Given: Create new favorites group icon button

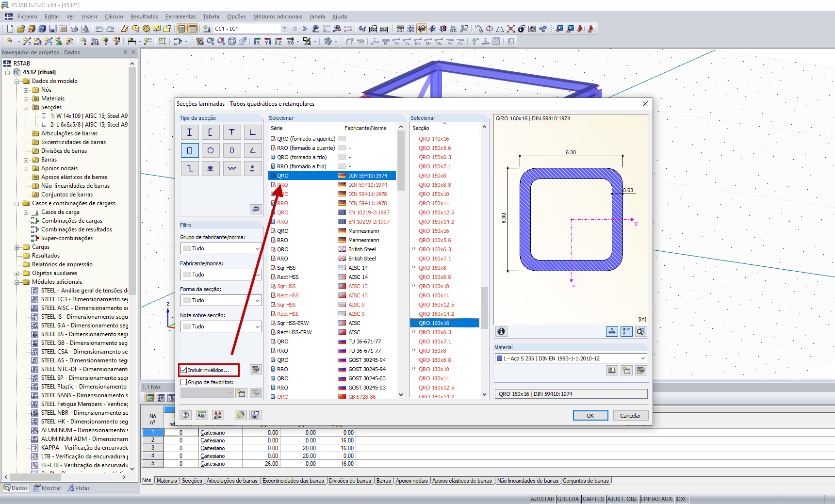Looking at the screenshot, I should pyautogui.click(x=241, y=393).
